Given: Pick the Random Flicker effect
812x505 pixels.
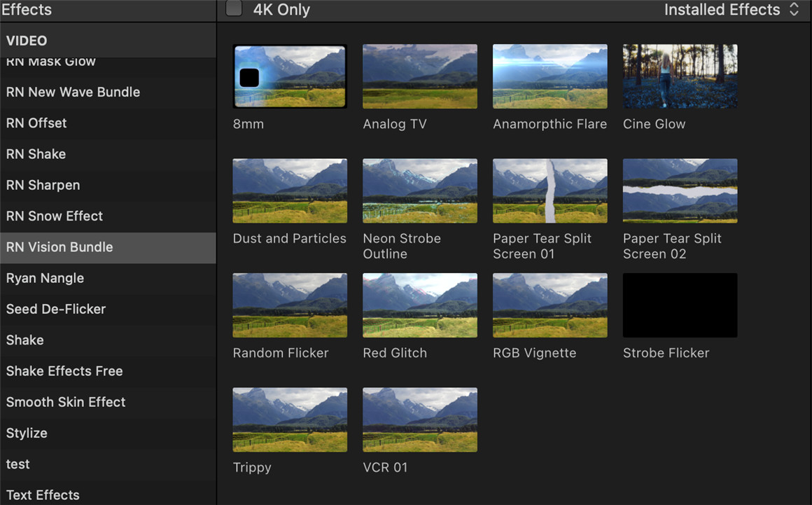Looking at the screenshot, I should [290, 305].
